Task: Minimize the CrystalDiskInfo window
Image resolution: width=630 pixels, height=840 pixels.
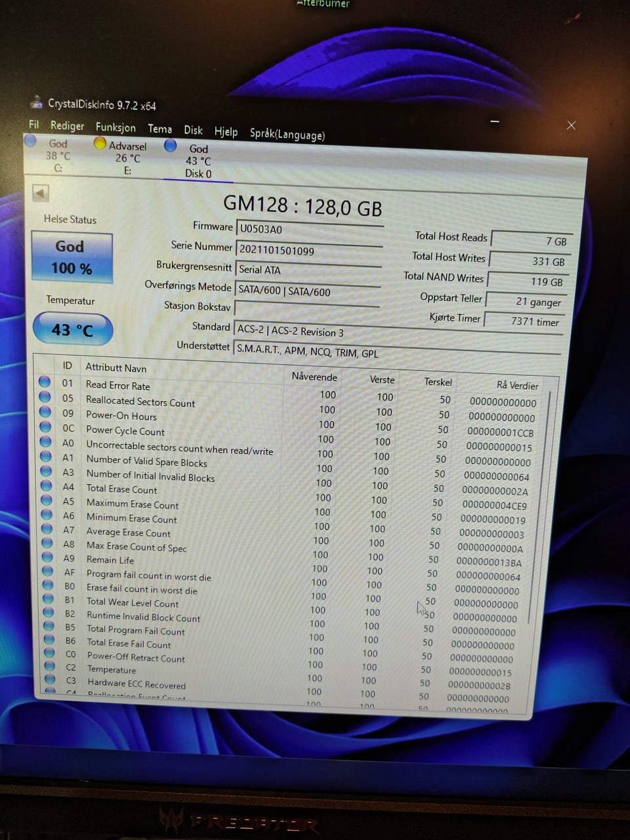Action: pyautogui.click(x=495, y=121)
